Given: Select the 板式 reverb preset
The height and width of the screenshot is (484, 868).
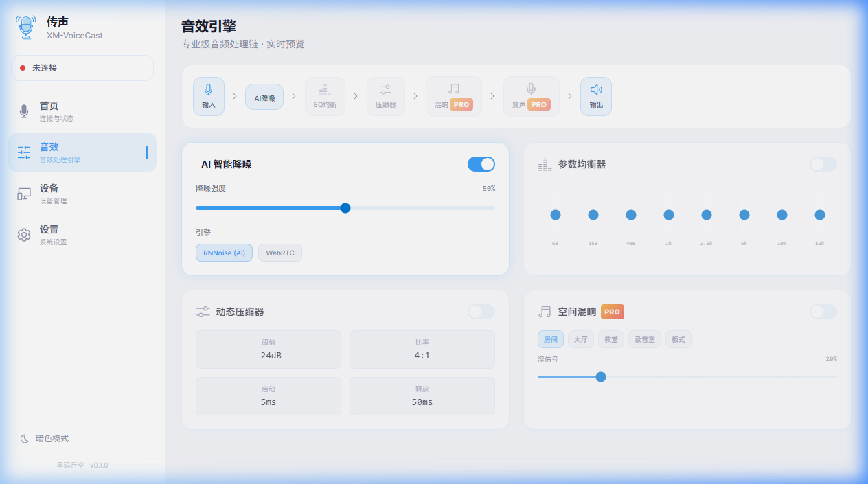Looking at the screenshot, I should point(678,339).
